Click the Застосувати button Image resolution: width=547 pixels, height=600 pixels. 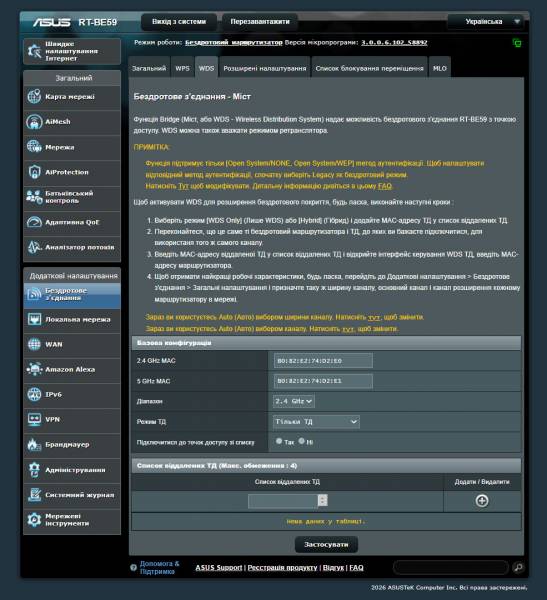click(x=326, y=544)
